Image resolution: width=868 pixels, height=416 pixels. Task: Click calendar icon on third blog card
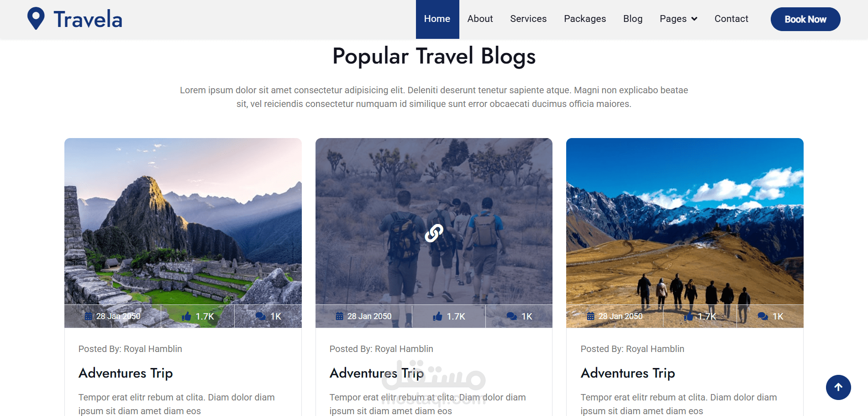pyautogui.click(x=590, y=316)
